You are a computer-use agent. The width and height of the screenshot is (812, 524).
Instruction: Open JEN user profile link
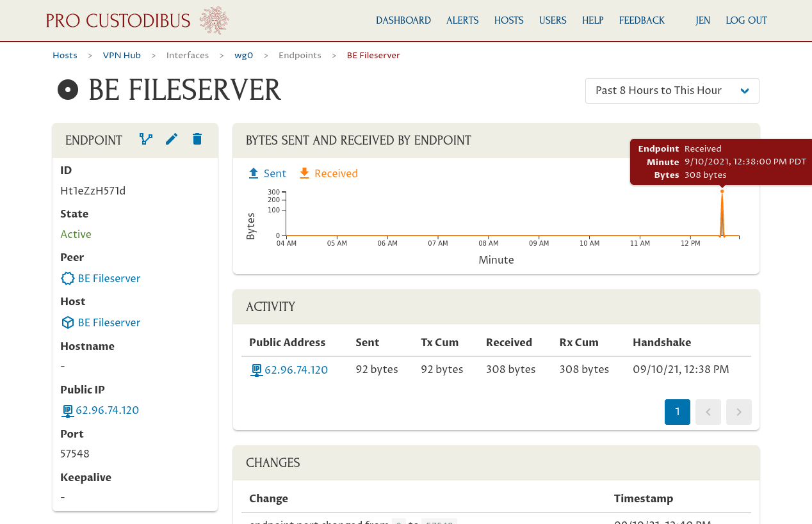click(x=702, y=20)
